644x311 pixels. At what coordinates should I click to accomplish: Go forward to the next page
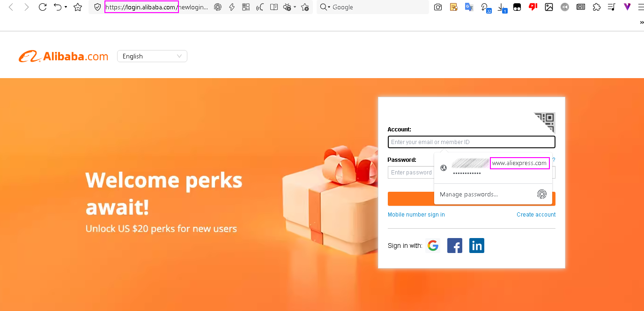tap(27, 7)
